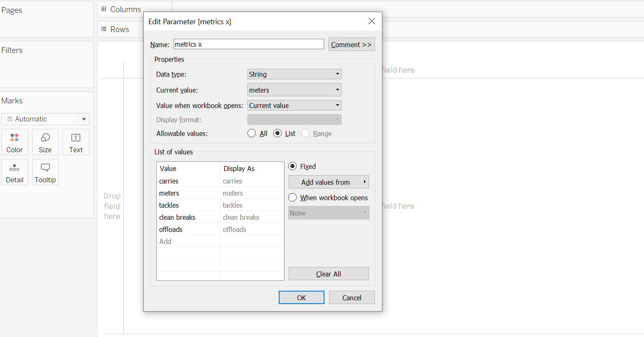
Task: Confirm with the OK button
Action: 301,298
